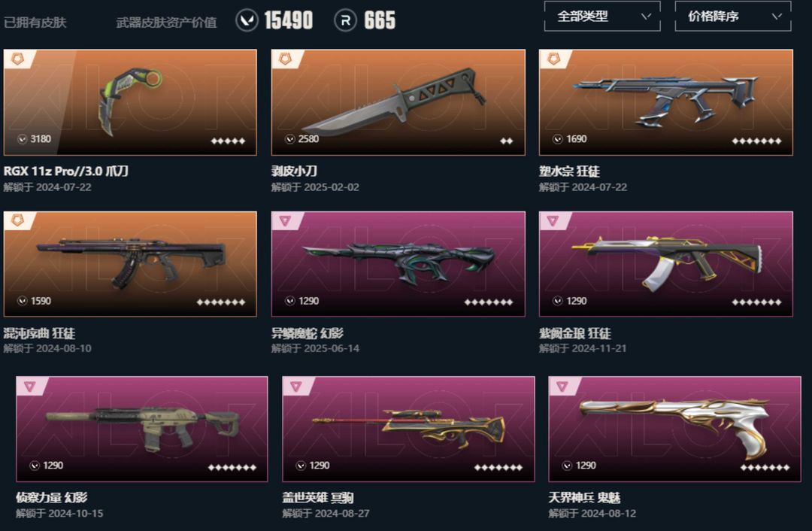Open the 价格降序 sort order dropdown
The image size is (812, 531).
tap(733, 16)
